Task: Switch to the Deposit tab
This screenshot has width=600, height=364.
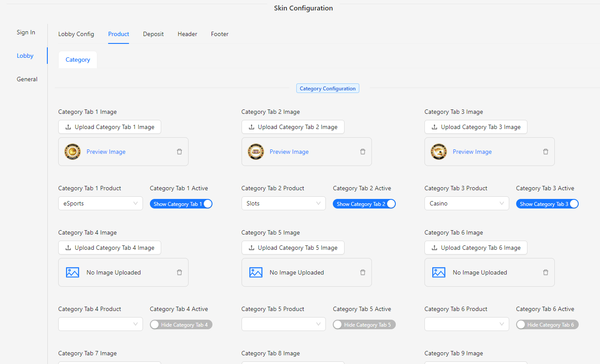Action: (x=153, y=34)
